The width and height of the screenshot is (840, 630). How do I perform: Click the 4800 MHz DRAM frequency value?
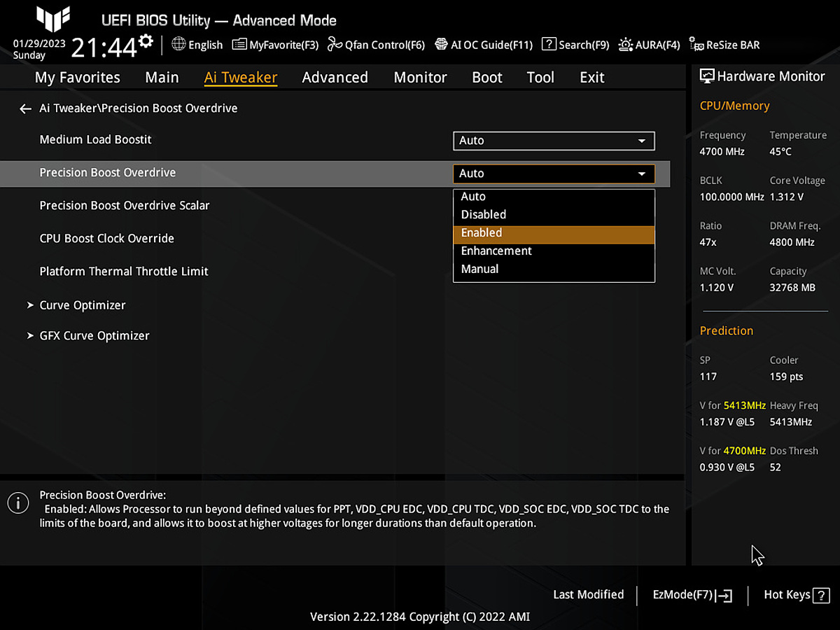pyautogui.click(x=792, y=242)
